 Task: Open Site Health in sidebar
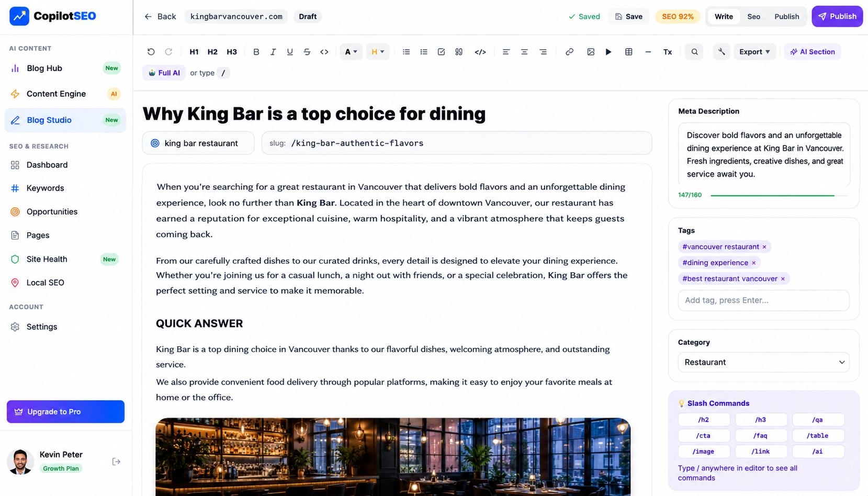[x=65, y=259]
